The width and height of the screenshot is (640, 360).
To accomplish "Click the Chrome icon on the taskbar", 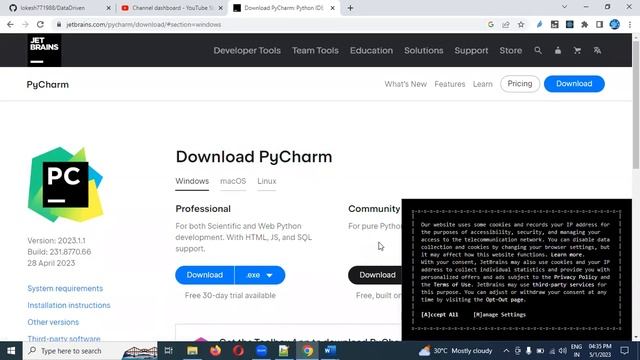I will click(x=307, y=351).
